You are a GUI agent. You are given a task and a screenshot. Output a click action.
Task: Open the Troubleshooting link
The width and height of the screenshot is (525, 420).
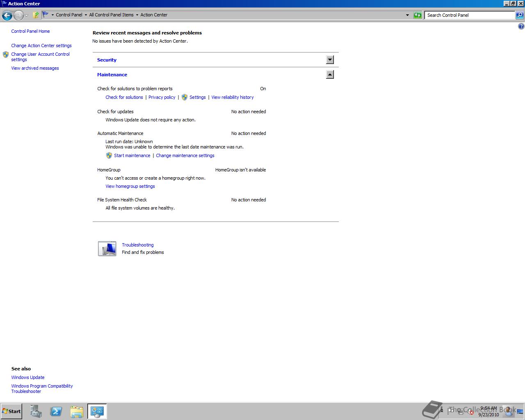pyautogui.click(x=137, y=245)
